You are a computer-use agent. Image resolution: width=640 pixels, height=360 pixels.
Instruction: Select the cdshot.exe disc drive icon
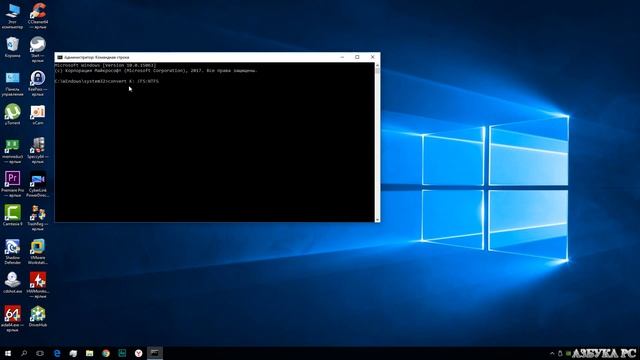(x=12, y=282)
